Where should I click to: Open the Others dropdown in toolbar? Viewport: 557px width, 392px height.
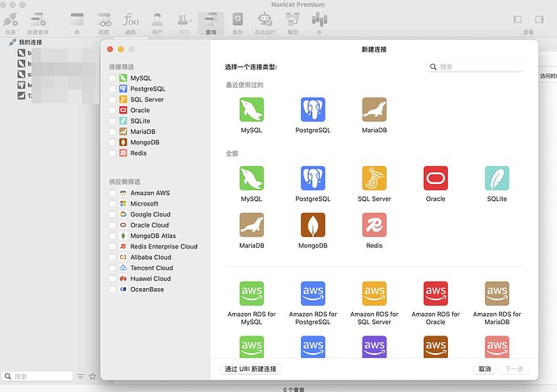[x=184, y=23]
